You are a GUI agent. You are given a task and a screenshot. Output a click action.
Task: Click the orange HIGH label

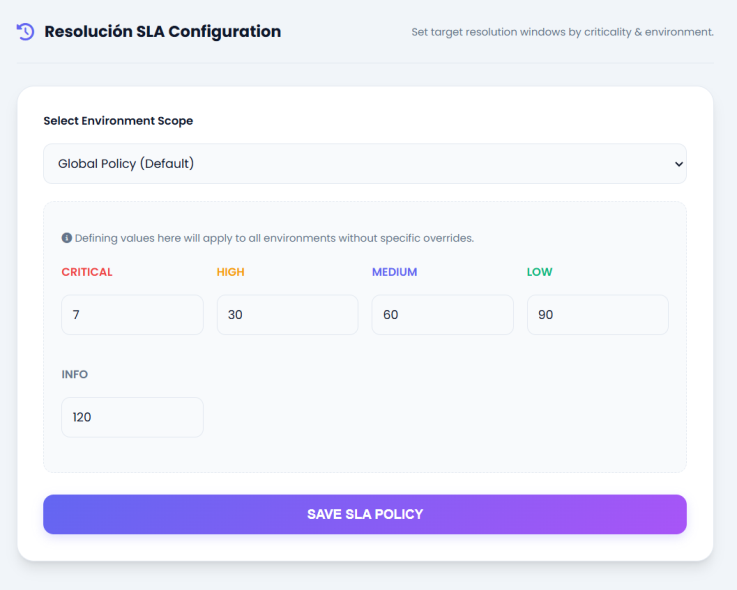click(231, 272)
